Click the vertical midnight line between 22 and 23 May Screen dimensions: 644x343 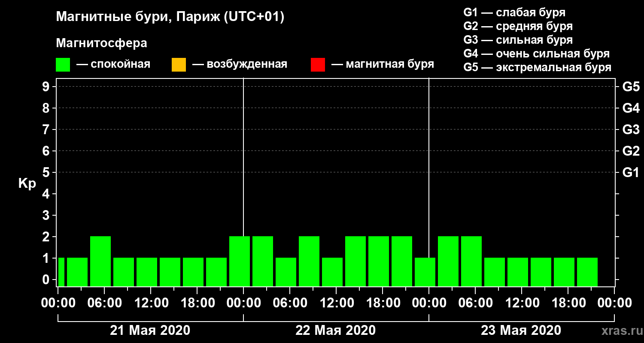point(429,167)
